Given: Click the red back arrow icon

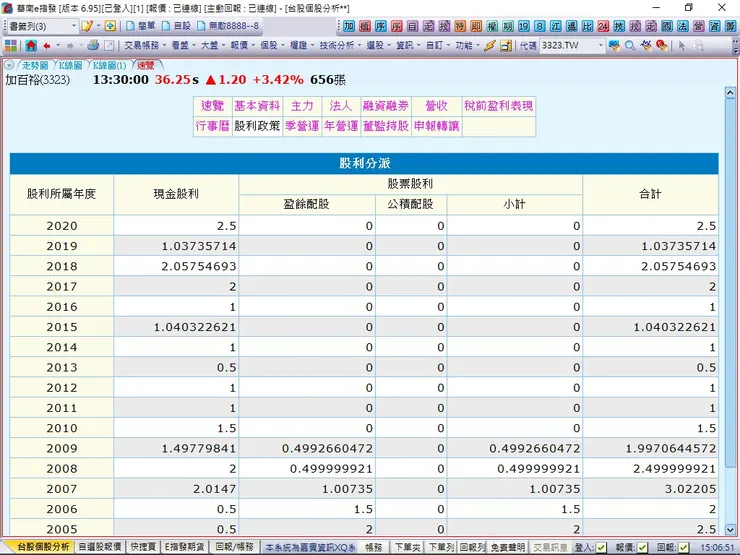Looking at the screenshot, I should 47,46.
